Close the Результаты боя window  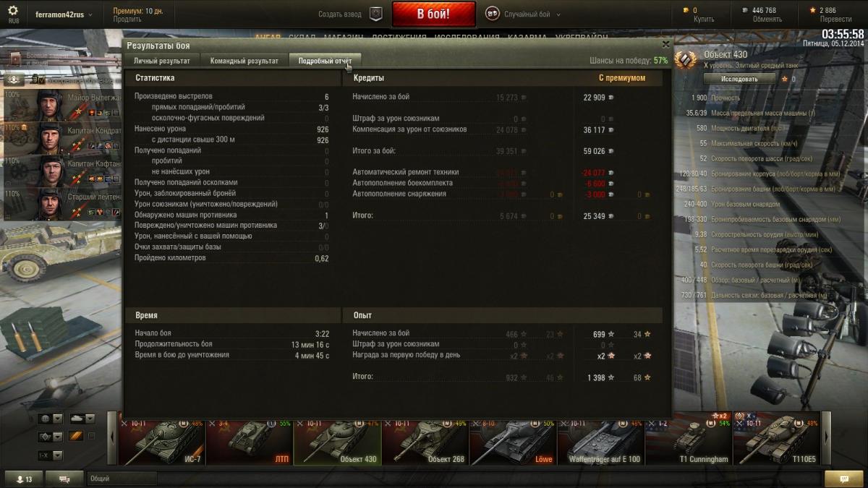(665, 45)
